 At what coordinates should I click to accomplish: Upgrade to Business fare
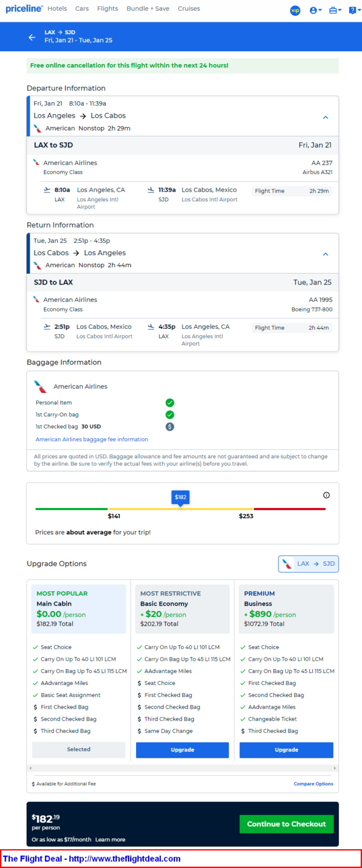point(286,750)
